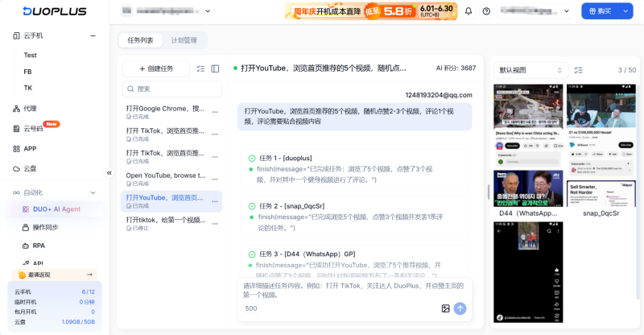Image resolution: width=644 pixels, height=335 pixels.
Task: Open the anniversary 5.8折 promo banner
Action: (x=371, y=11)
